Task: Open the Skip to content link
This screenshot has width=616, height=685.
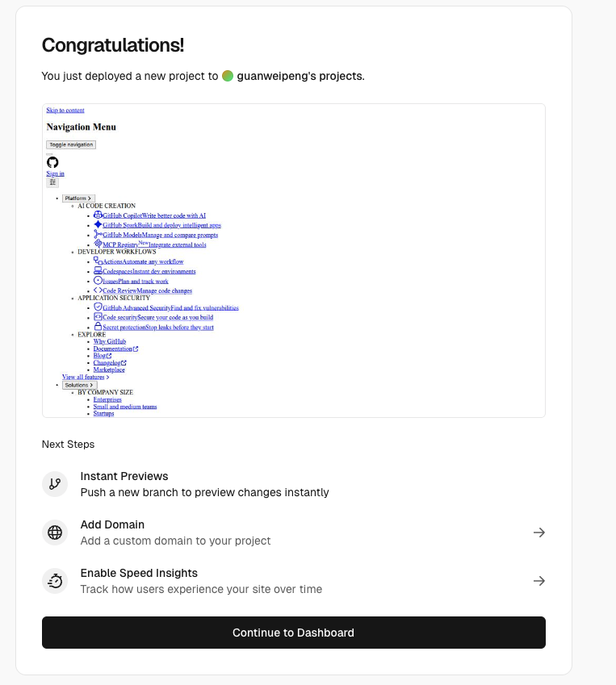Action: coord(65,110)
